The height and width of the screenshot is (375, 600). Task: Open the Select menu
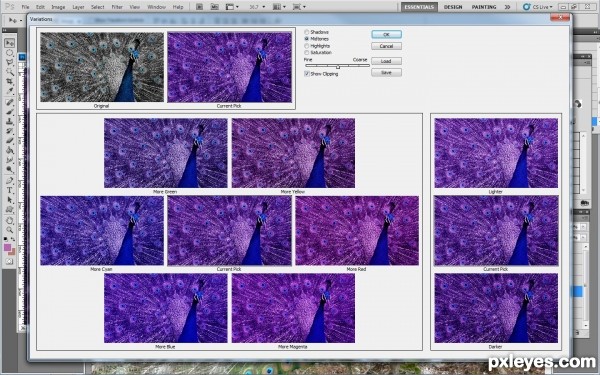(x=98, y=7)
